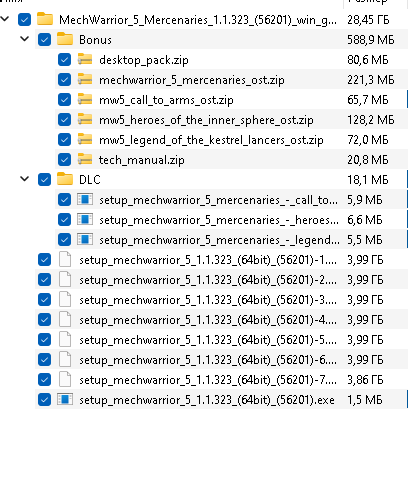This screenshot has width=408, height=485.
Task: Click the mw5_heroes_of_the_inner_sphere_ost.zip icon
Action: (85, 119)
